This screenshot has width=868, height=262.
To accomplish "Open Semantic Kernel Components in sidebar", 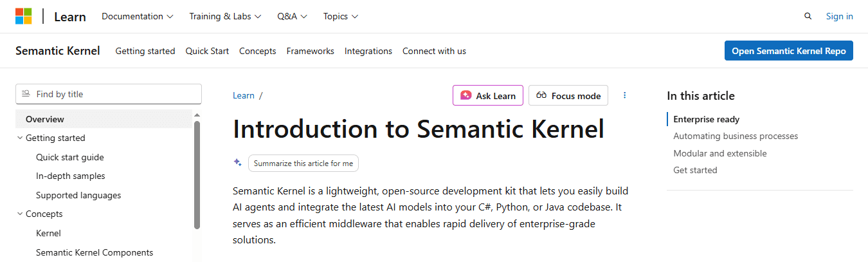I will click(x=95, y=252).
